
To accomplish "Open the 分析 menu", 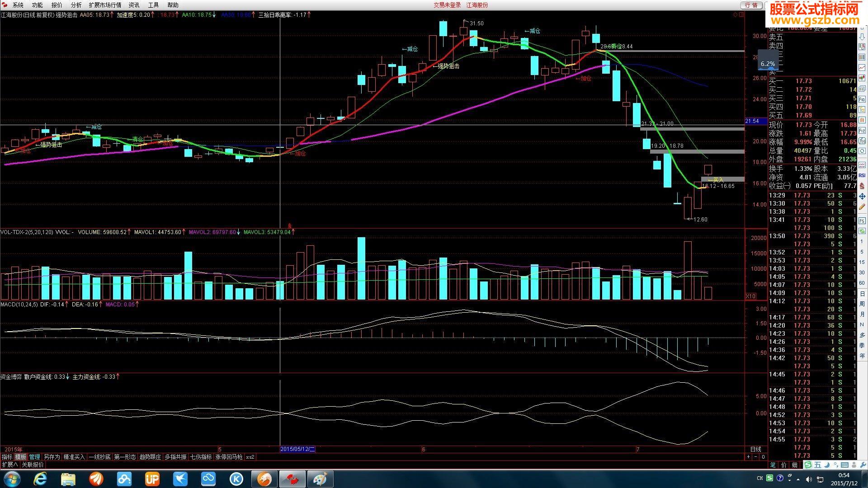I will point(76,5).
